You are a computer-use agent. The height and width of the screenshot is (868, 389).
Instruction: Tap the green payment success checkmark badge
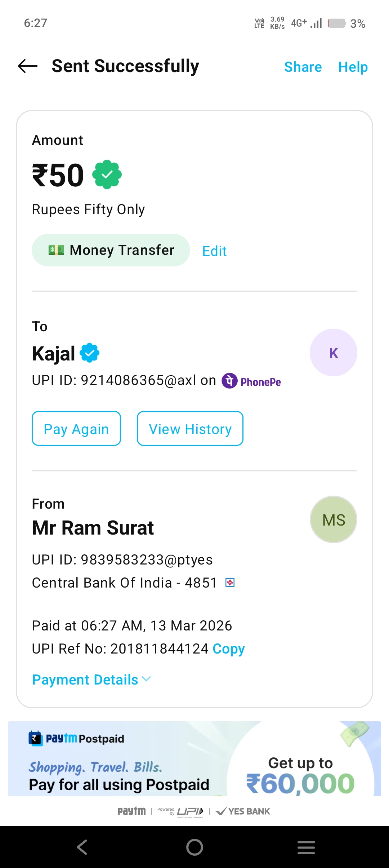pos(107,175)
